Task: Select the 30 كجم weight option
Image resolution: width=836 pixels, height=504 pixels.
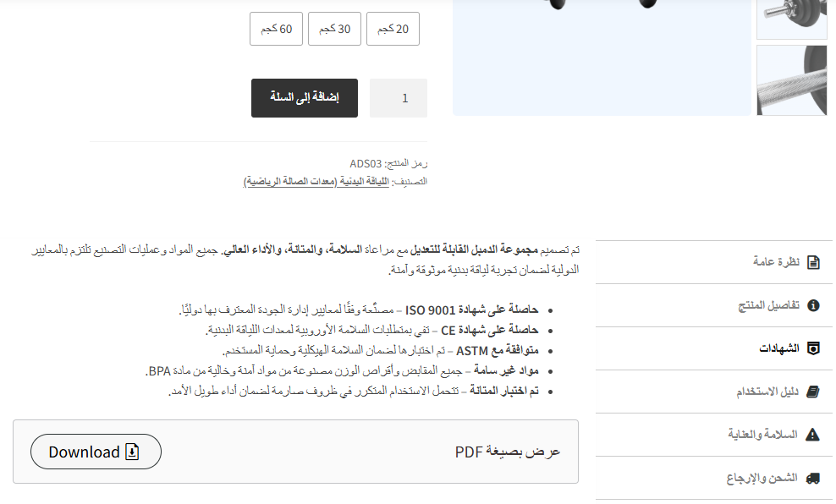Action: tap(334, 28)
